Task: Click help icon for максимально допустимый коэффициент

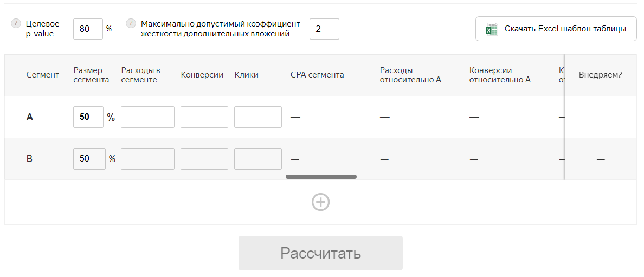Action: (x=131, y=24)
